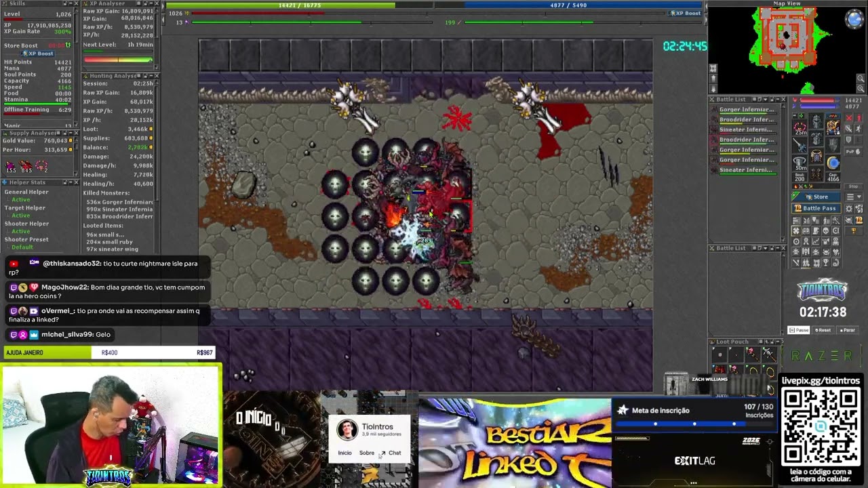
Task: Switch to the Sobre tab
Action: pyautogui.click(x=366, y=453)
